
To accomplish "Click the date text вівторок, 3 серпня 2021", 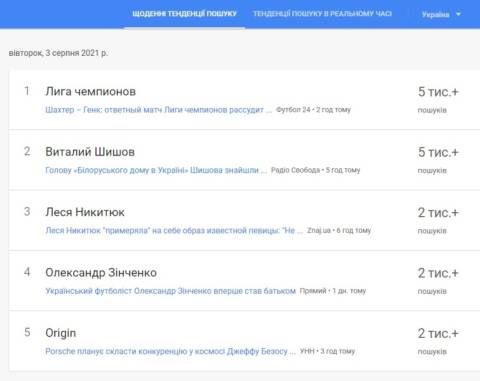I will pos(58,53).
